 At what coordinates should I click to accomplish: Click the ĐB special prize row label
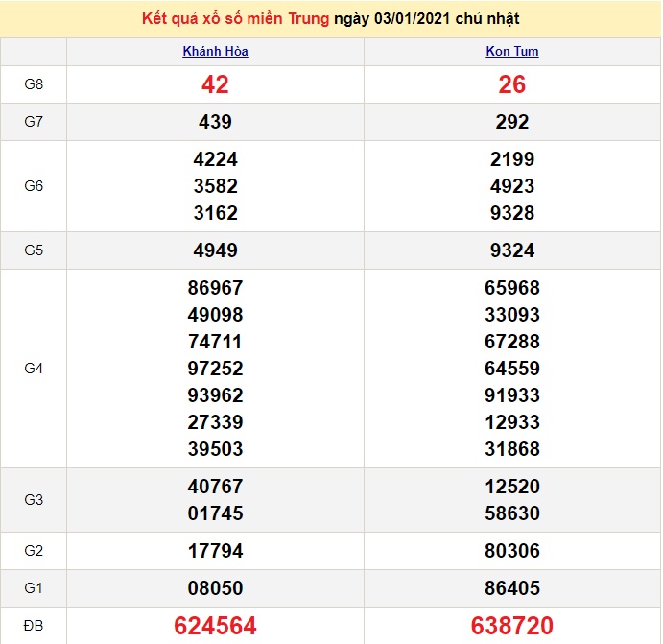coord(34,626)
